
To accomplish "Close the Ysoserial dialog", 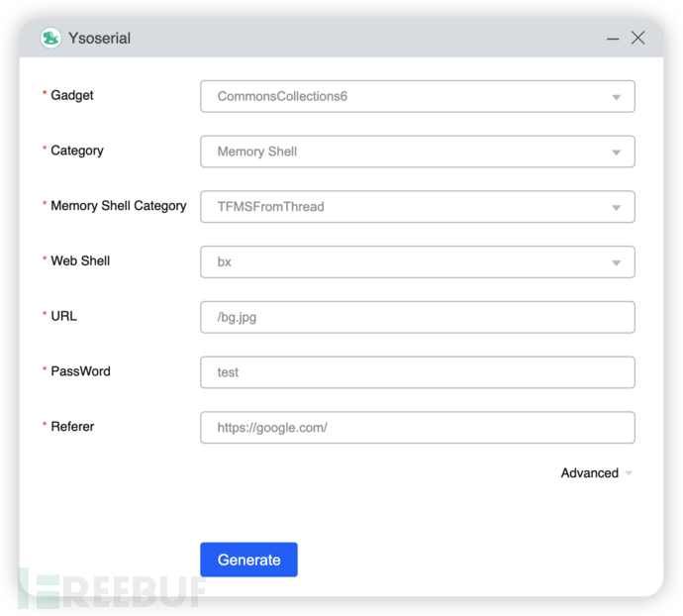I will [637, 38].
